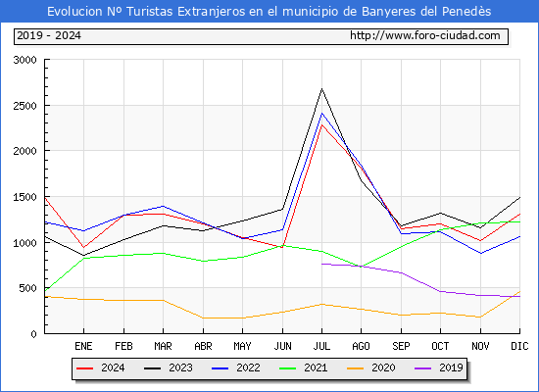Click the purple 2019 line's starting point at JUL
This screenshot has height=392, width=539.
click(322, 264)
